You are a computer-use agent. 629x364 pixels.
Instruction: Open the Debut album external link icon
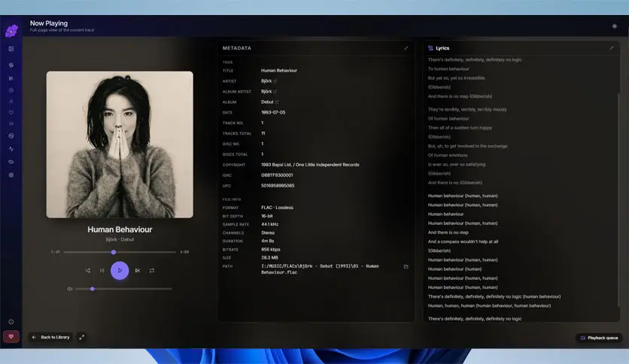click(x=277, y=102)
